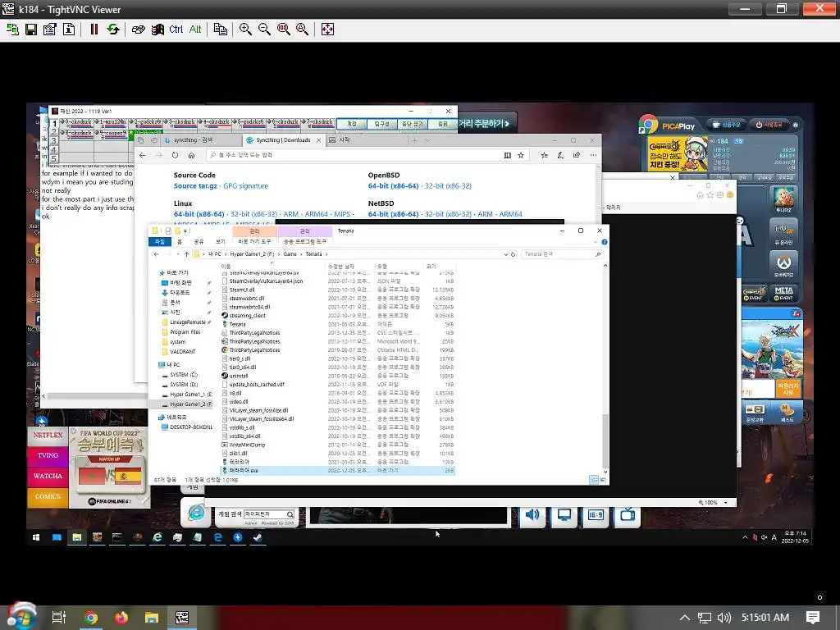Click monitor button in PICAPlay bottom bar
Viewport: 840px width, 630px height.
[x=564, y=515]
